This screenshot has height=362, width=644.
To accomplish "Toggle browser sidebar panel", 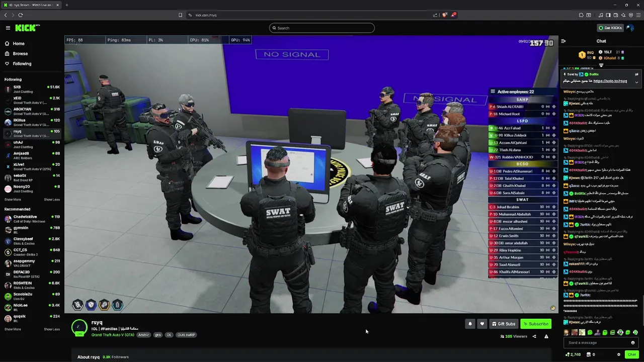I will pyautogui.click(x=608, y=15).
